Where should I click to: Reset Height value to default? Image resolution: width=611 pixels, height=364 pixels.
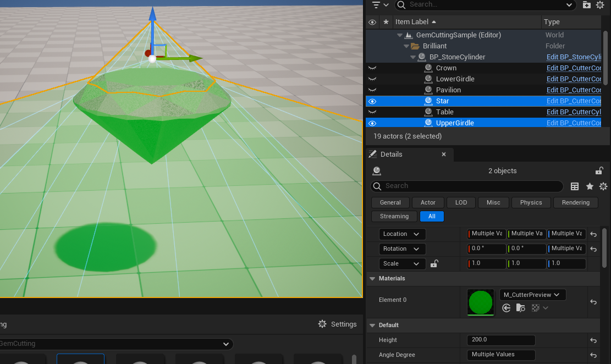point(593,340)
